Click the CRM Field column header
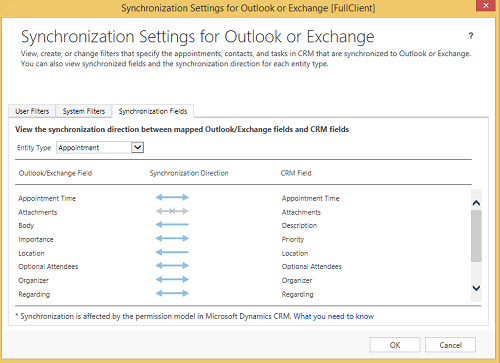Image resolution: width=500 pixels, height=363 pixels. pos(296,173)
